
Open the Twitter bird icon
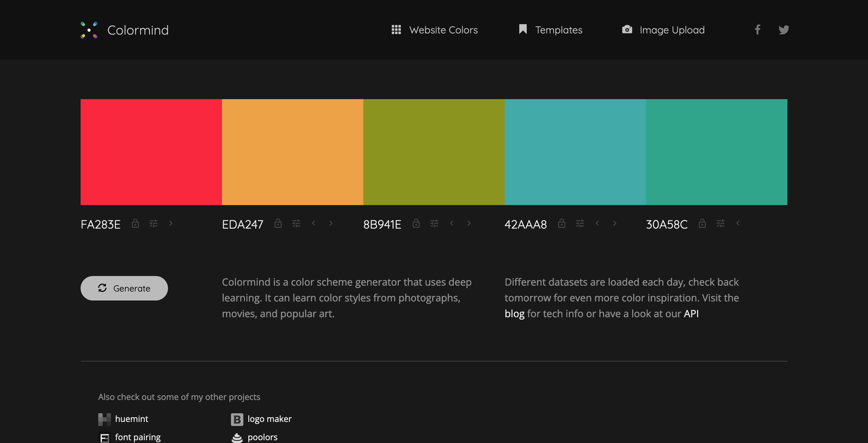point(784,30)
